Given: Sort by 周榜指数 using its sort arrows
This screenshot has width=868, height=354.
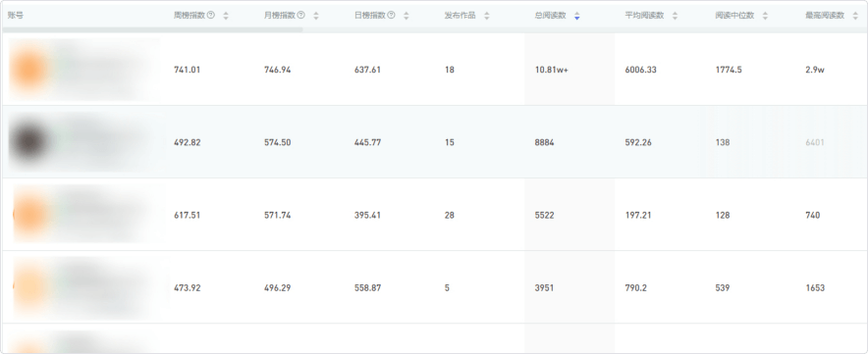Looking at the screenshot, I should click(226, 16).
